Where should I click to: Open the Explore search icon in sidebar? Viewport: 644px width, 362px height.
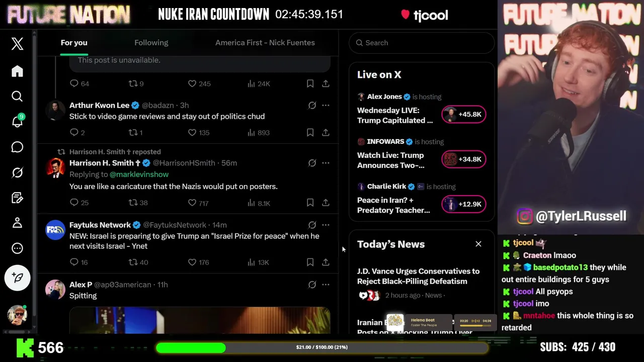[x=17, y=96]
